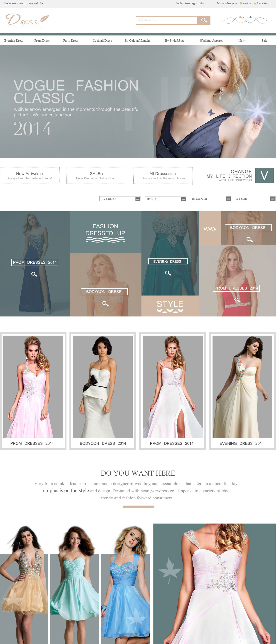The width and height of the screenshot is (276, 644).
Task: Select Evening Dress in navigation bar
Action: coord(14,41)
